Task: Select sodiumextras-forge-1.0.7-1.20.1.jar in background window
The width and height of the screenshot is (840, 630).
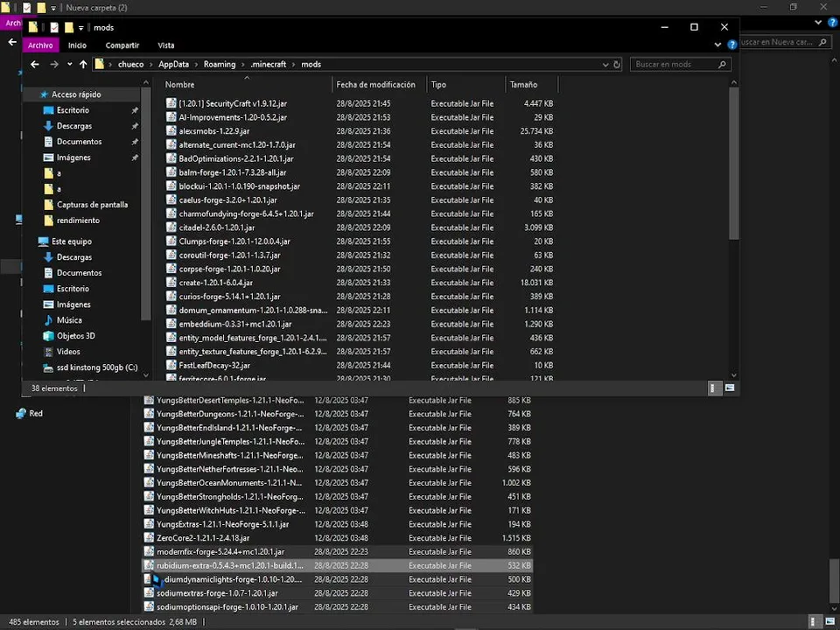Action: pyautogui.click(x=217, y=593)
